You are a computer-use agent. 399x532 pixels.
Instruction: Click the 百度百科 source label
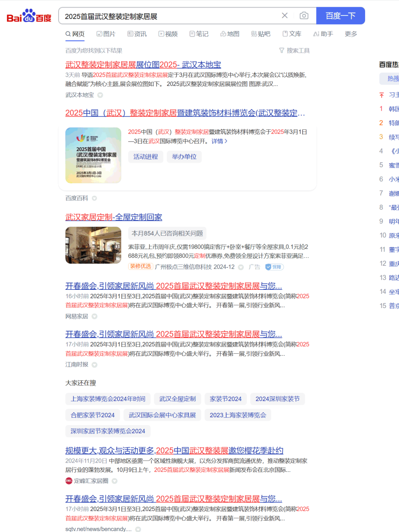tap(77, 198)
